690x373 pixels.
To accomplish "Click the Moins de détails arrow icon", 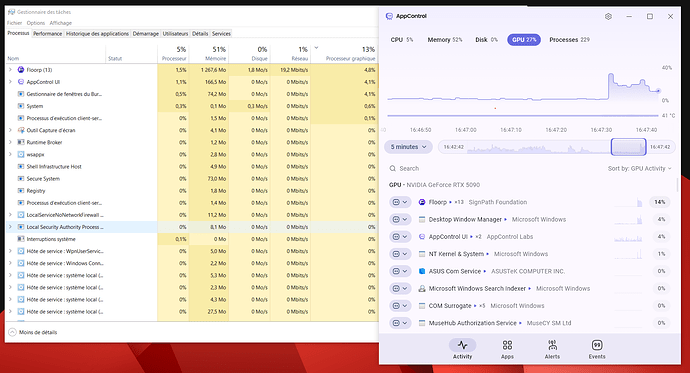I will point(12,332).
